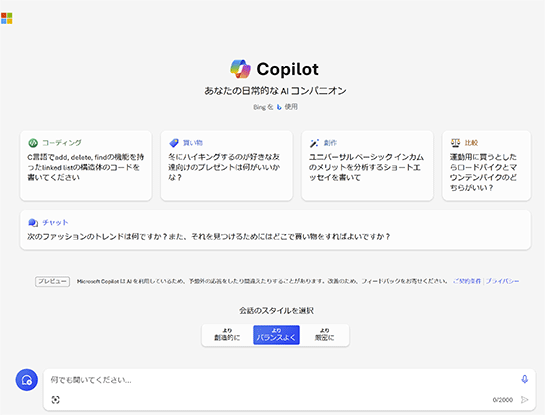The height and width of the screenshot is (415, 545).
Task: Open the road bike comparison card
Action: point(486,165)
